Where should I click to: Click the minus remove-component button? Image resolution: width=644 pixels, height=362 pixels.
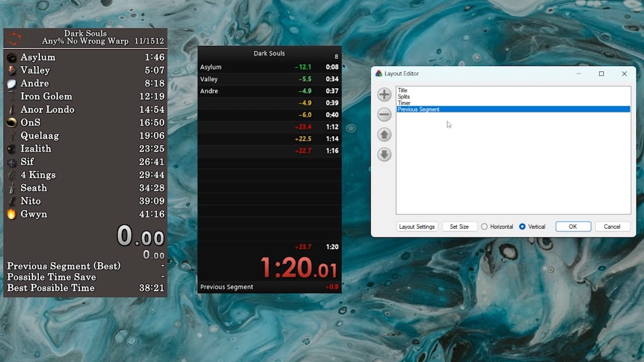(384, 115)
